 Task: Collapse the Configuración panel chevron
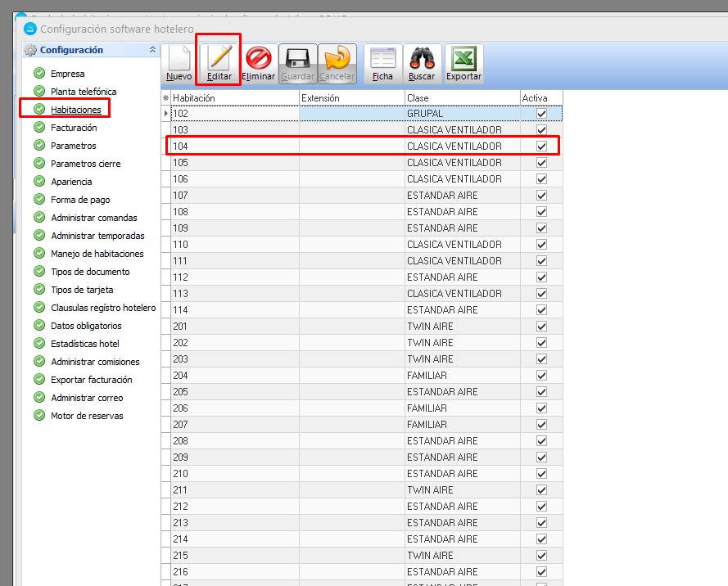pos(152,50)
